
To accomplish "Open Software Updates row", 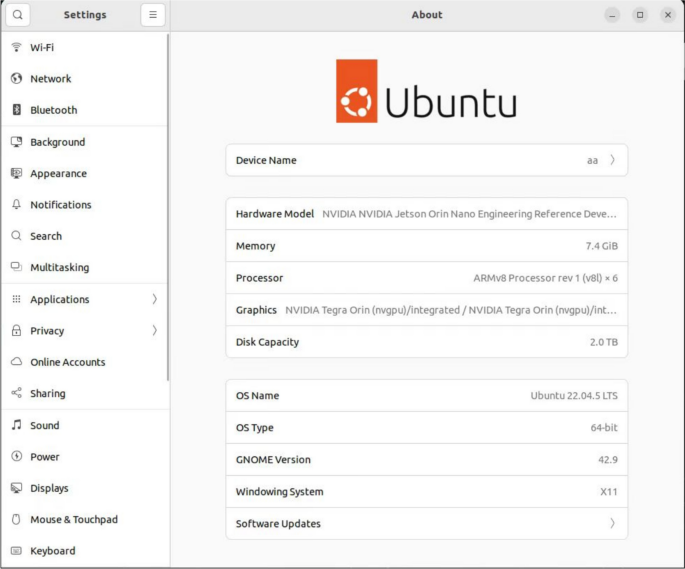I will click(426, 524).
